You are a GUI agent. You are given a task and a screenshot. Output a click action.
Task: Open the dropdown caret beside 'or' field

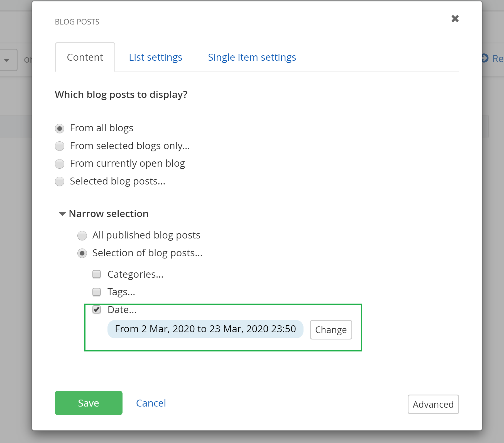(7, 60)
